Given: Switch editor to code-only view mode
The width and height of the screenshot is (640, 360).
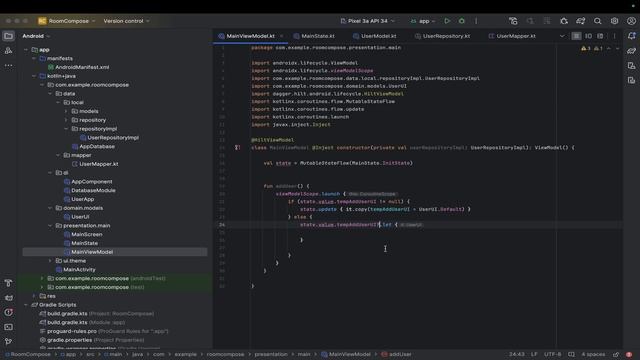Looking at the screenshot, I should coord(576,36).
